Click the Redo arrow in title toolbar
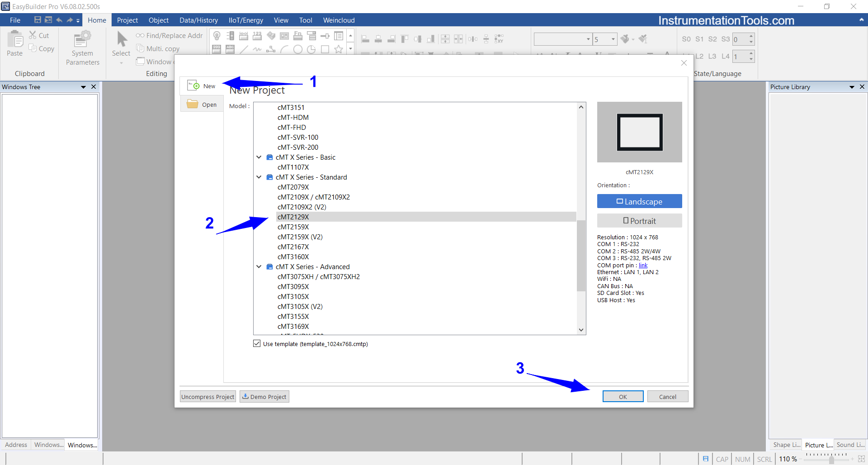Screen dimensions: 868x465 click(x=70, y=20)
